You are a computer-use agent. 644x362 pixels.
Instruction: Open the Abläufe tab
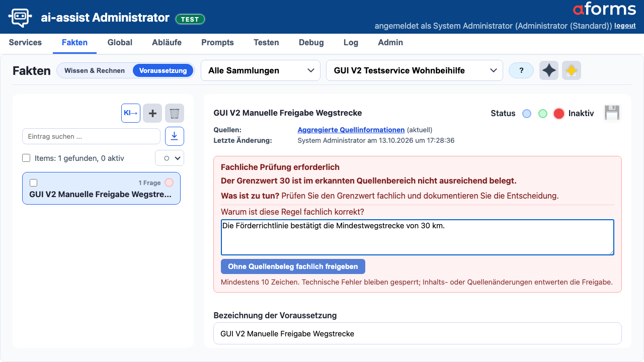coord(167,43)
